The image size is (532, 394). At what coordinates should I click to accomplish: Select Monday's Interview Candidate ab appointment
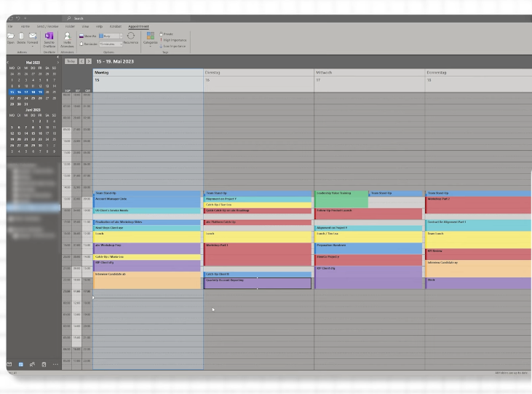[147, 280]
